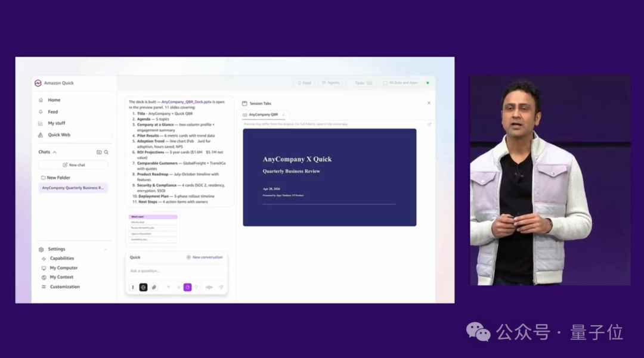The width and height of the screenshot is (644, 358).
Task: Open Customization settings
Action: [x=64, y=287]
